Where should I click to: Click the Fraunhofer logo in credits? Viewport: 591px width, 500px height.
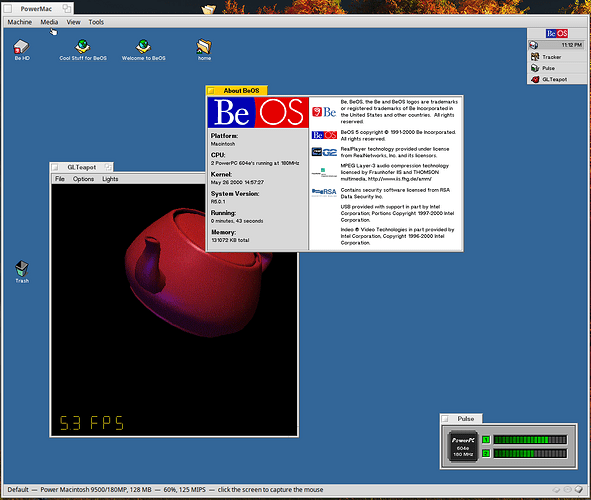pyautogui.click(x=324, y=173)
